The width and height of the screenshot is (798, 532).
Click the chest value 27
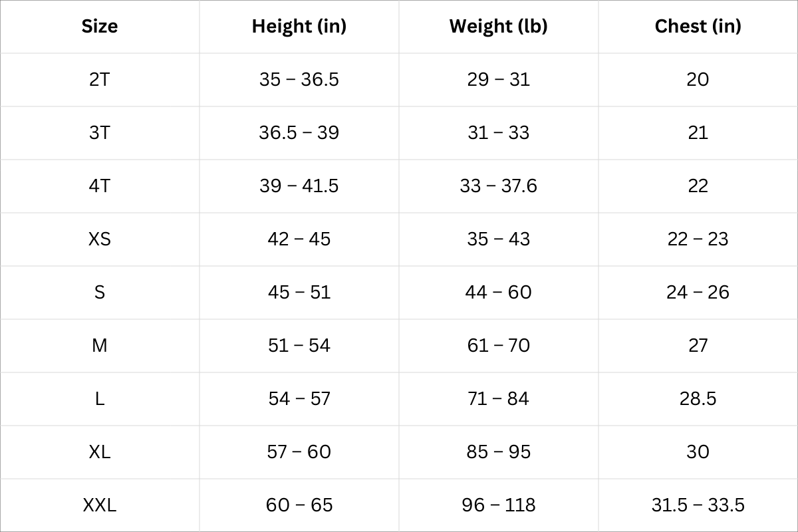[x=698, y=346]
